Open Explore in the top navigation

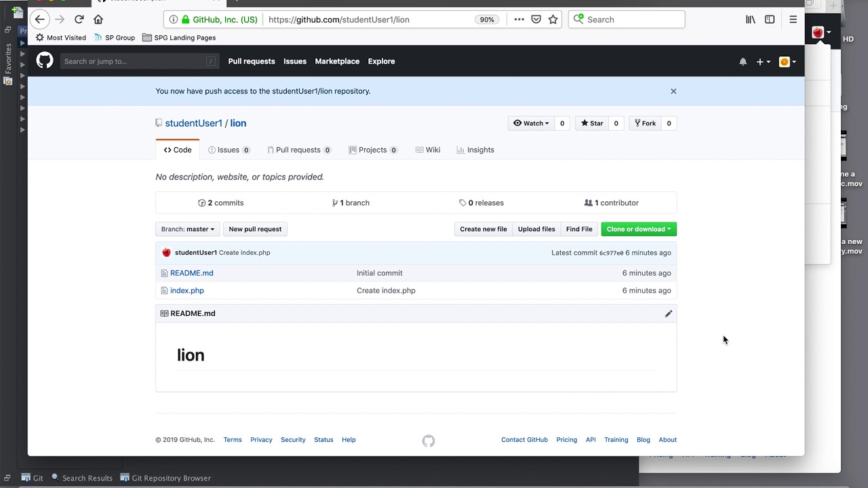coord(381,61)
